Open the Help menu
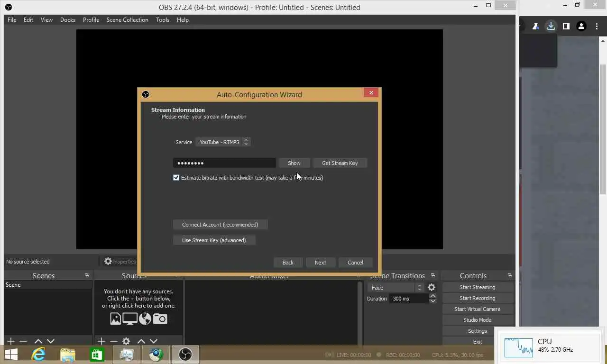This screenshot has height=364, width=607. (183, 20)
